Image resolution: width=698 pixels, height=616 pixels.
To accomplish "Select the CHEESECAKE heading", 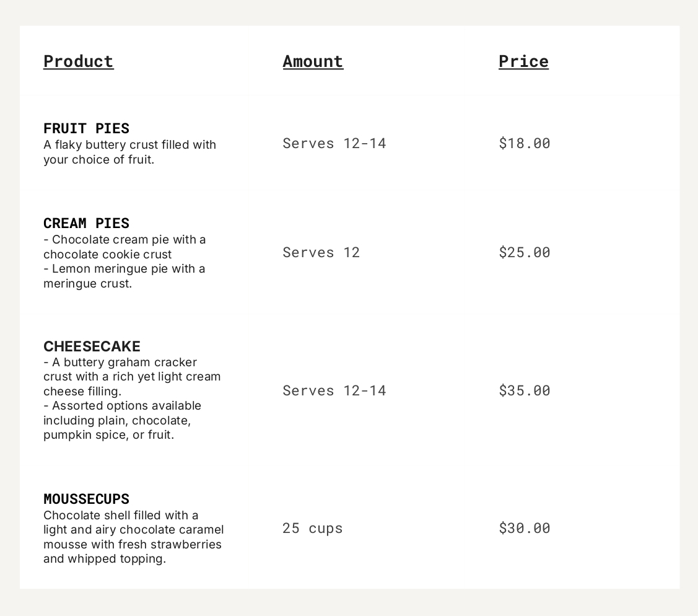I will pos(92,346).
